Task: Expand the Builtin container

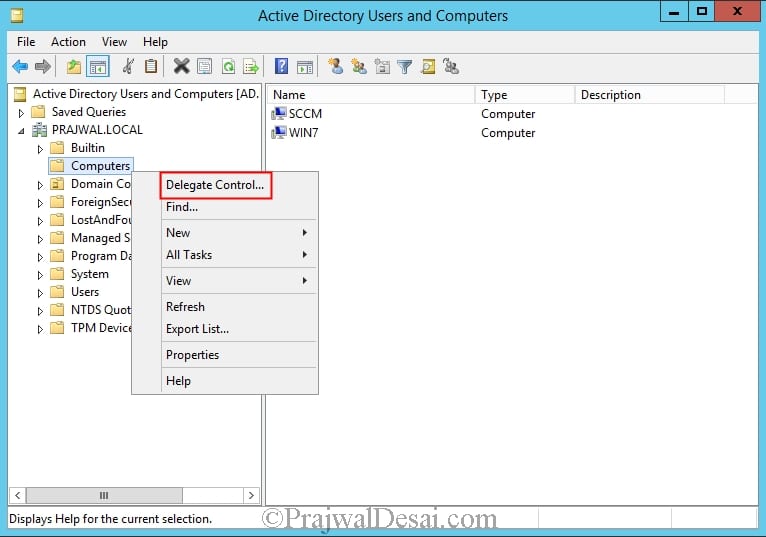Action: 41,149
